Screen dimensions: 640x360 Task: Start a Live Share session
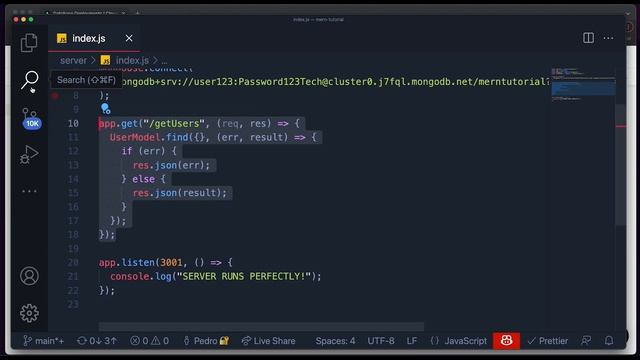pos(268,340)
